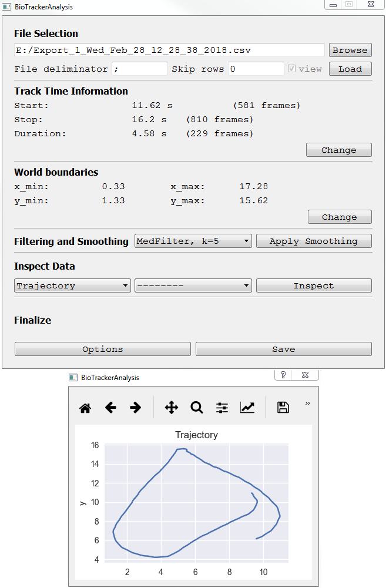Click the help question-mark button in plot window
The width and height of the screenshot is (386, 588).
(283, 375)
